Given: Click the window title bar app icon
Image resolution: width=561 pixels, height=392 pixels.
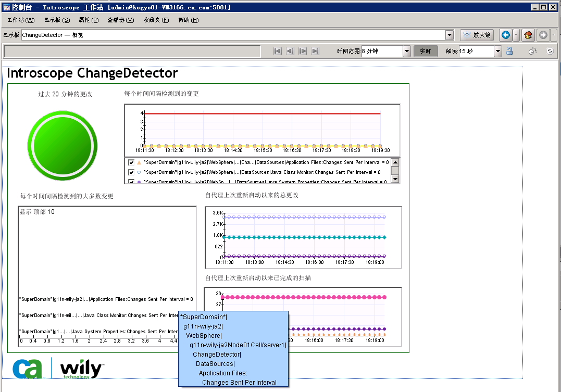Looking at the screenshot, I should pyautogui.click(x=6, y=7).
